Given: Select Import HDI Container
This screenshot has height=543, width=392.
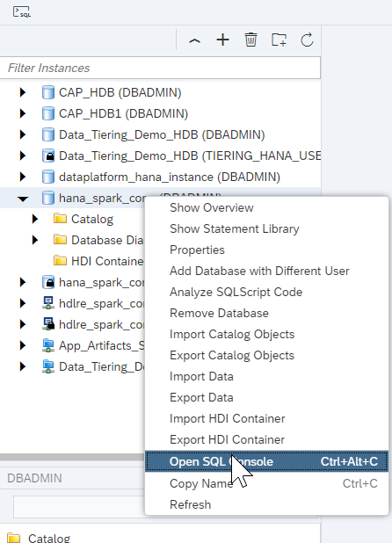Looking at the screenshot, I should 266,419.
